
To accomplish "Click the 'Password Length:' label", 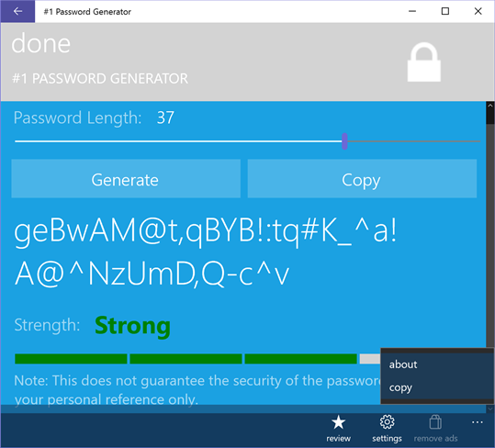I will (x=78, y=118).
